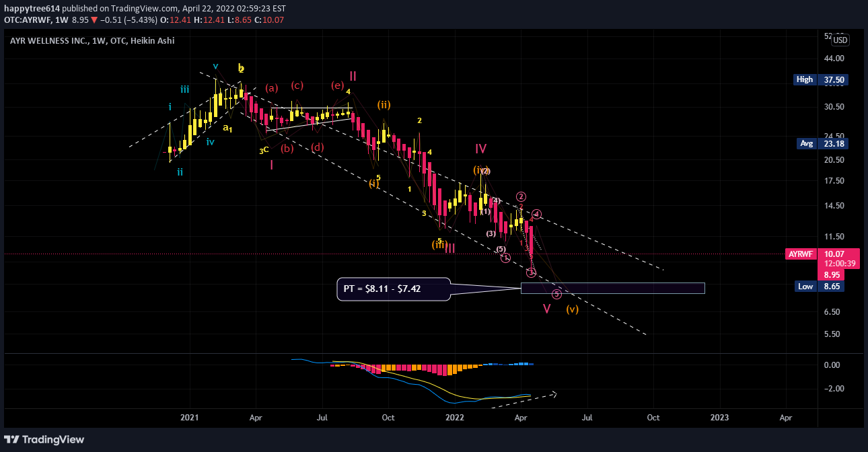Select the red wave IV label
Image resolution: width=868 pixels, height=452 pixels.
pos(480,149)
